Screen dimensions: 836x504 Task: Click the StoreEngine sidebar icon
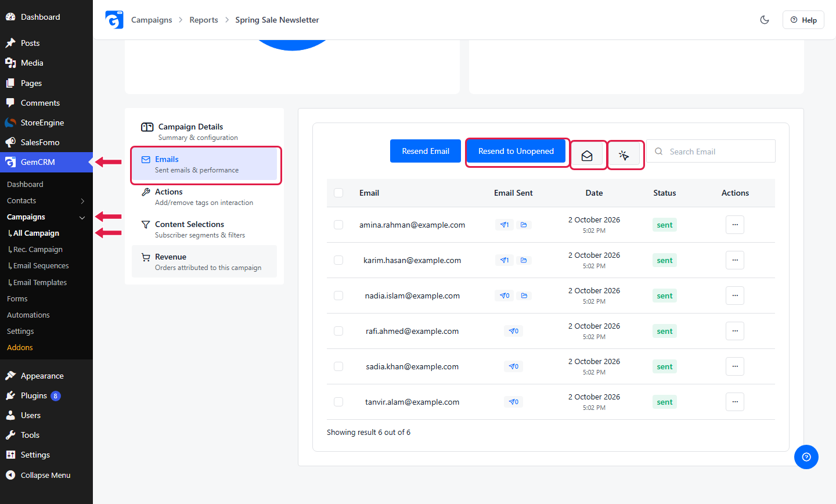10,123
